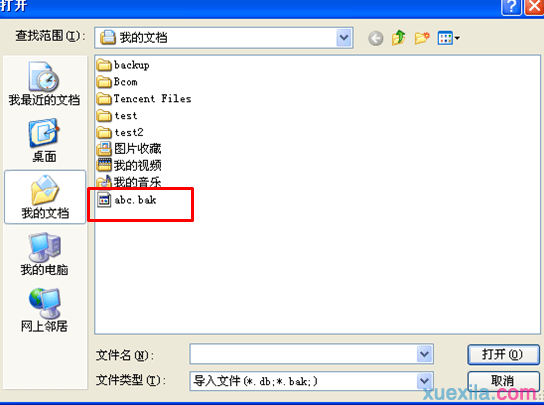
Task: Click into the 文件名 input field
Action: tap(303, 354)
